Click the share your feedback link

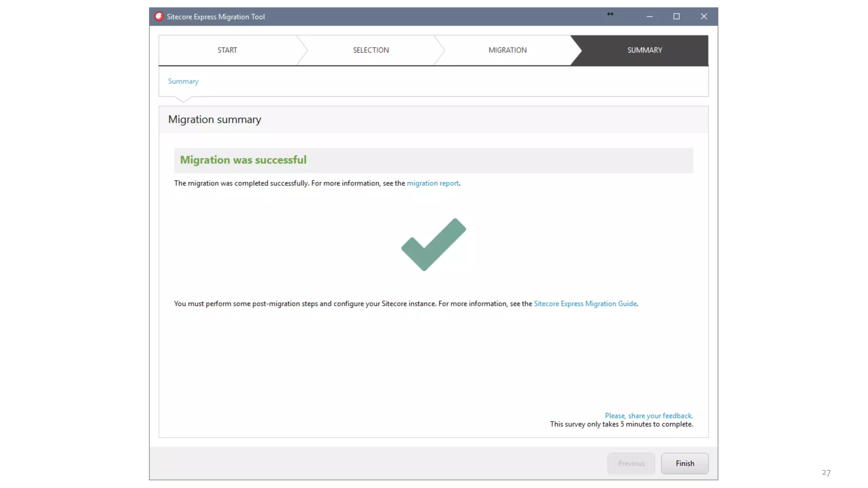[648, 416]
